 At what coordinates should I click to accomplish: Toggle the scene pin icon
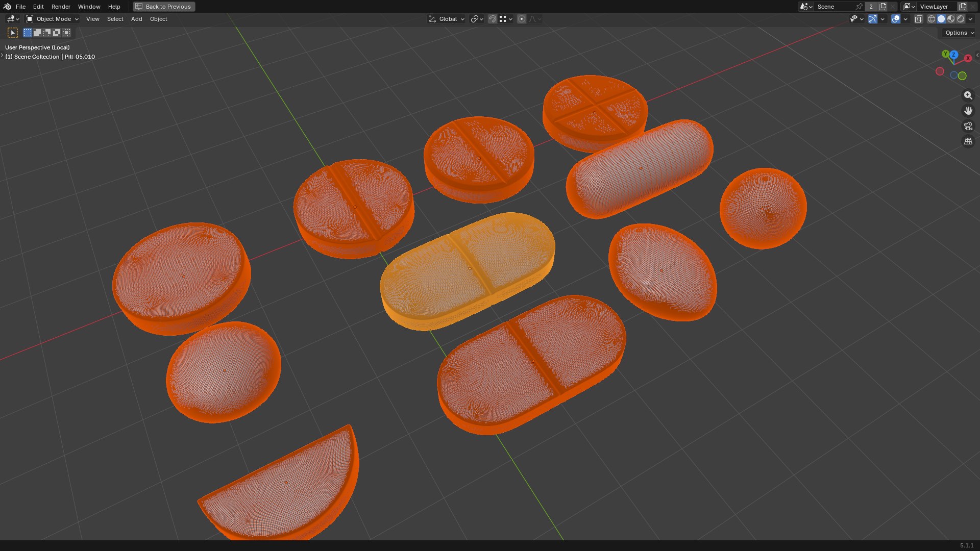tap(859, 7)
